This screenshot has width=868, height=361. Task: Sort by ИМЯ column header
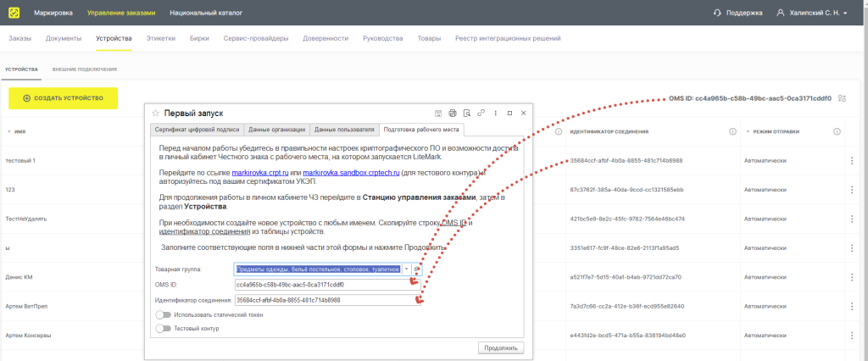pos(16,132)
